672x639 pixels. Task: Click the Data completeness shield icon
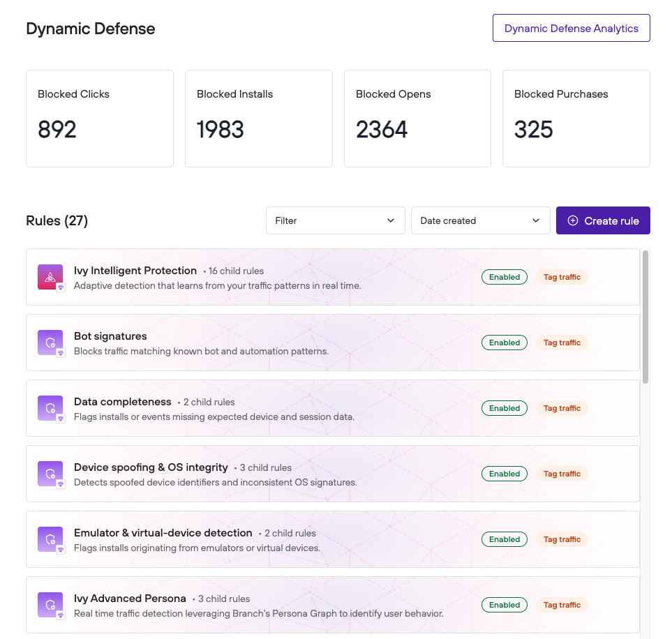tap(50, 408)
